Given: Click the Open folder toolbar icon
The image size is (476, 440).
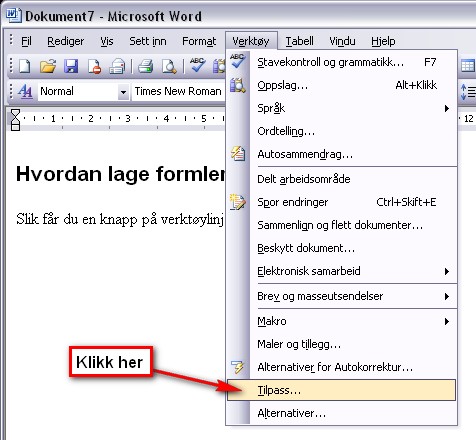Looking at the screenshot, I should 48,66.
